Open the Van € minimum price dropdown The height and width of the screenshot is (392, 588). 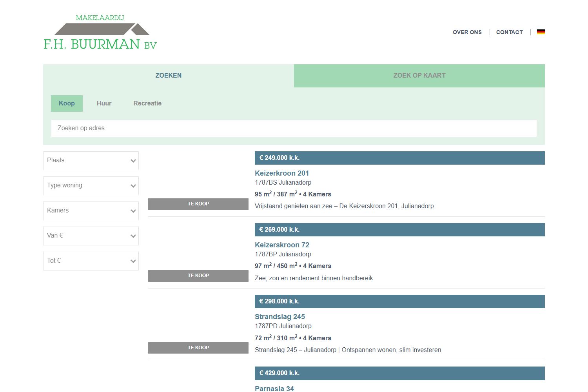91,236
